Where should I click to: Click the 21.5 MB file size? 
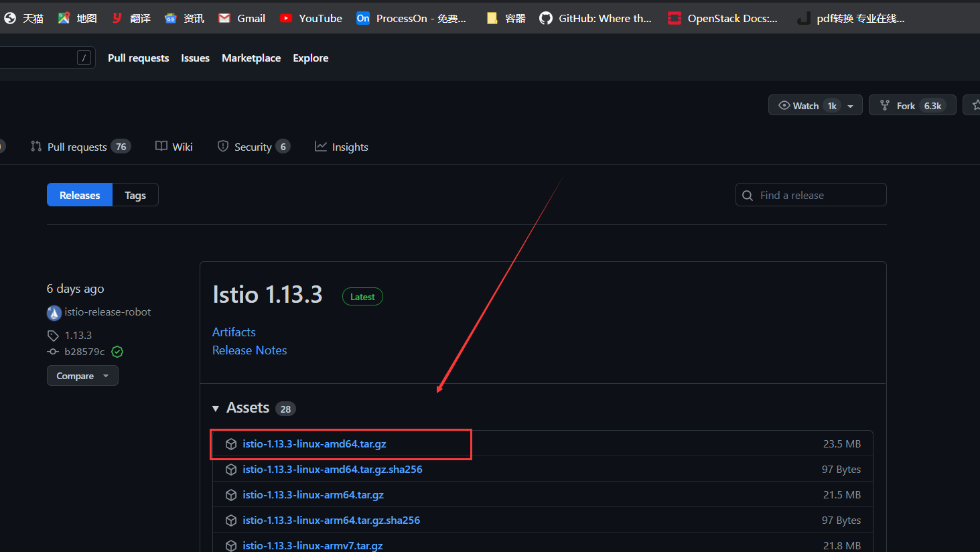pos(842,495)
